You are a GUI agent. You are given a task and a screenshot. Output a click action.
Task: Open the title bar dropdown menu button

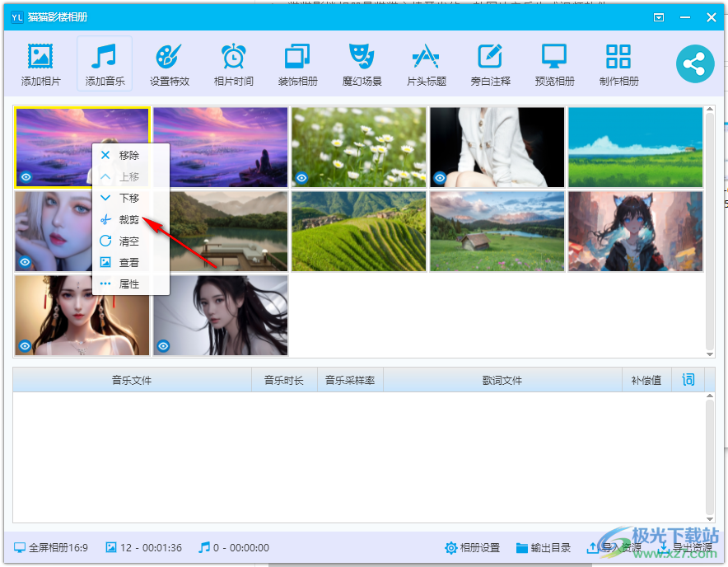pos(659,17)
